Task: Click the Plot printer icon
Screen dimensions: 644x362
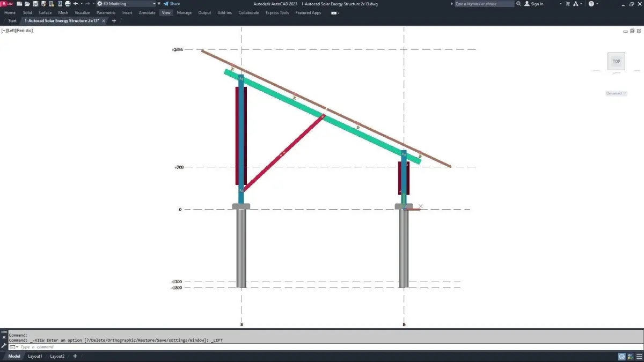Action: 68,4
